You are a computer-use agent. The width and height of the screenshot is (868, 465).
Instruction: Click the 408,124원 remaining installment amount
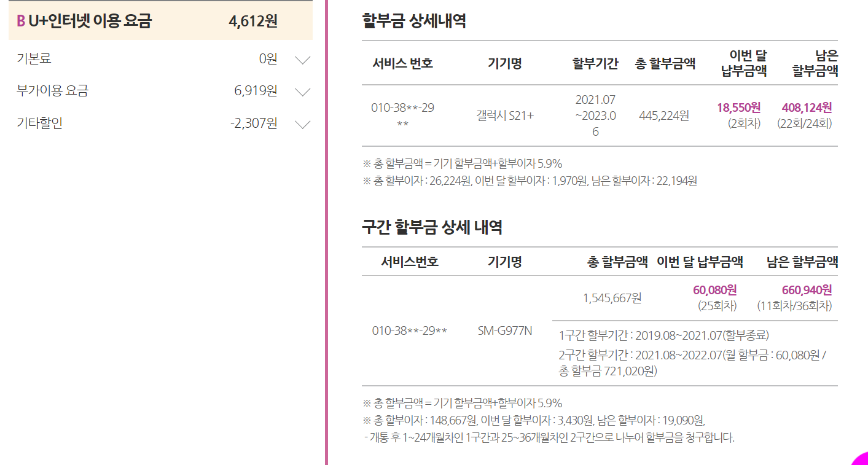(807, 107)
